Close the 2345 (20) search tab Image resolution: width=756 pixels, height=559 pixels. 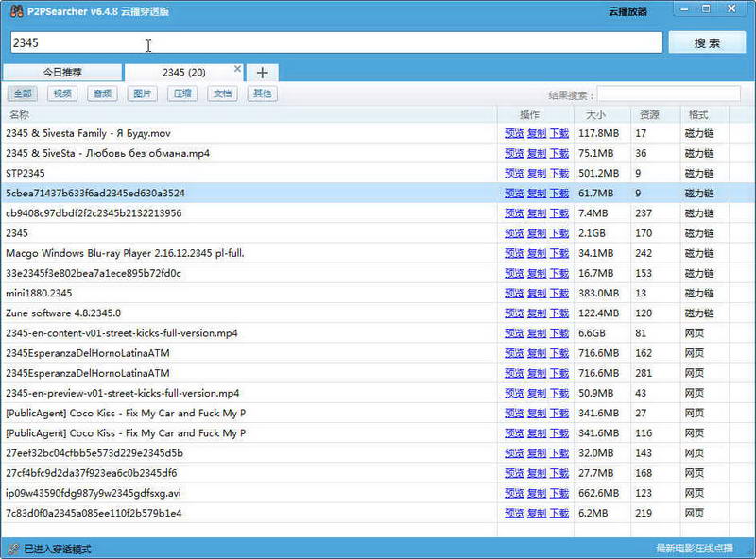coord(237,68)
